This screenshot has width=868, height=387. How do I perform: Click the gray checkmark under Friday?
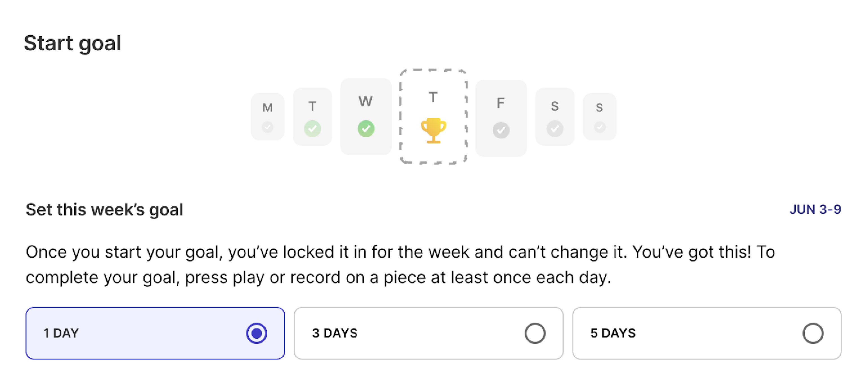pyautogui.click(x=501, y=130)
